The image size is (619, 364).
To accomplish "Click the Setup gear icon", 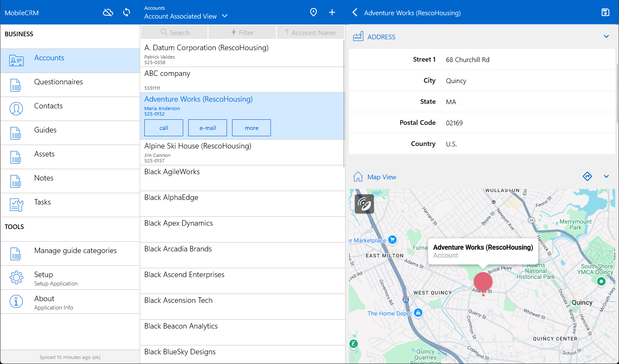I will (x=16, y=278).
